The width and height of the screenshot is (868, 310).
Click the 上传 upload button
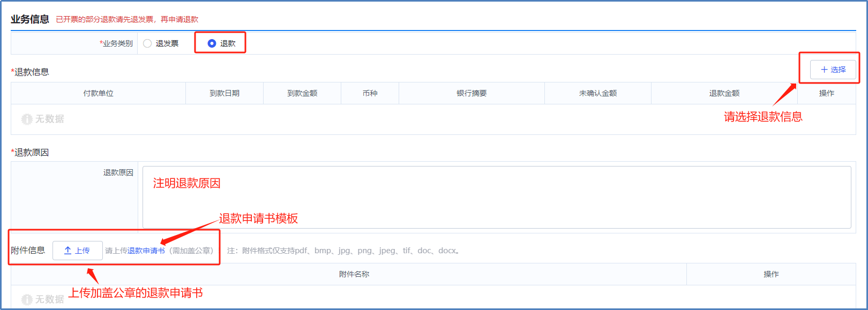[77, 251]
